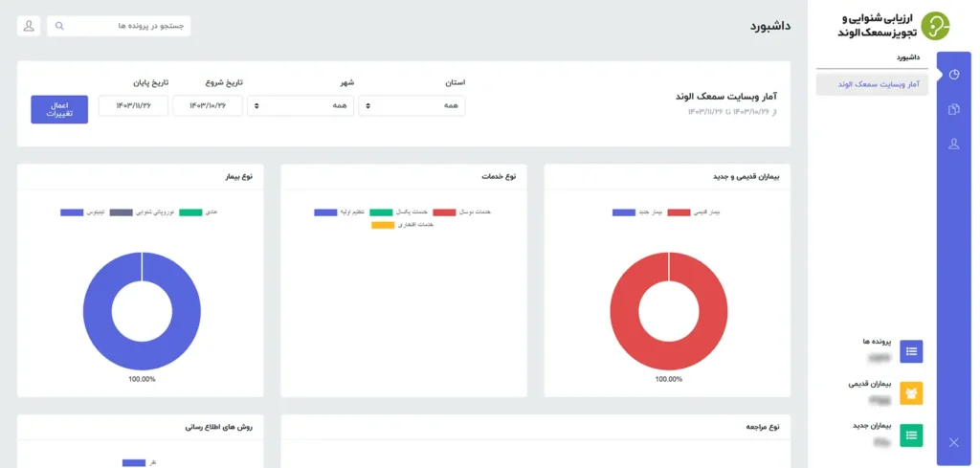Click the documents icon in the blue sidebar
The image size is (980, 468).
pos(953,110)
